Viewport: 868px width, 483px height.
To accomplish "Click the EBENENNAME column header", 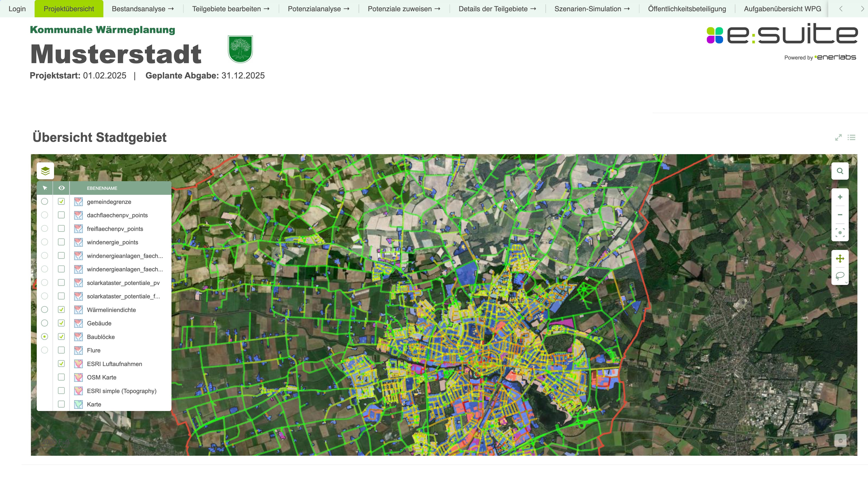I will click(102, 188).
